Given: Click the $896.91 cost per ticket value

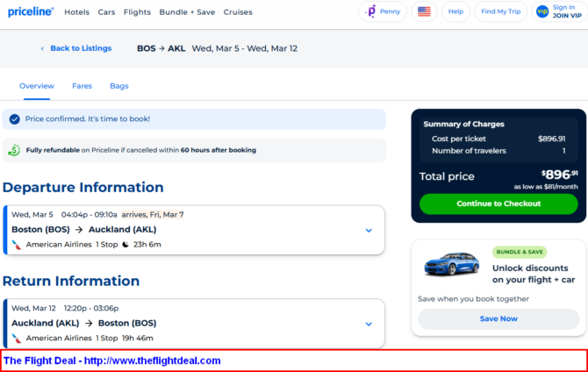Looking at the screenshot, I should [x=552, y=139].
